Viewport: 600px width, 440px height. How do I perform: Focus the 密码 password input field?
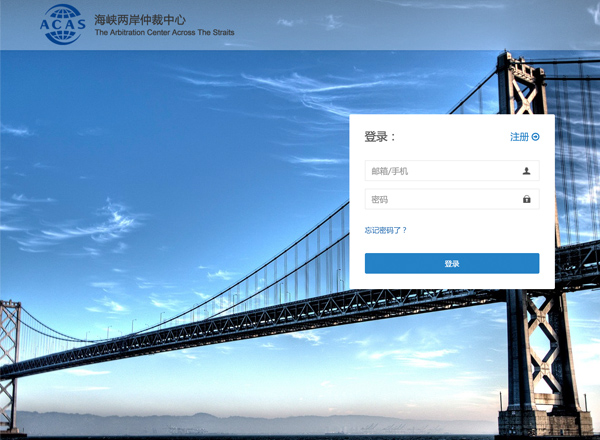click(x=440, y=199)
